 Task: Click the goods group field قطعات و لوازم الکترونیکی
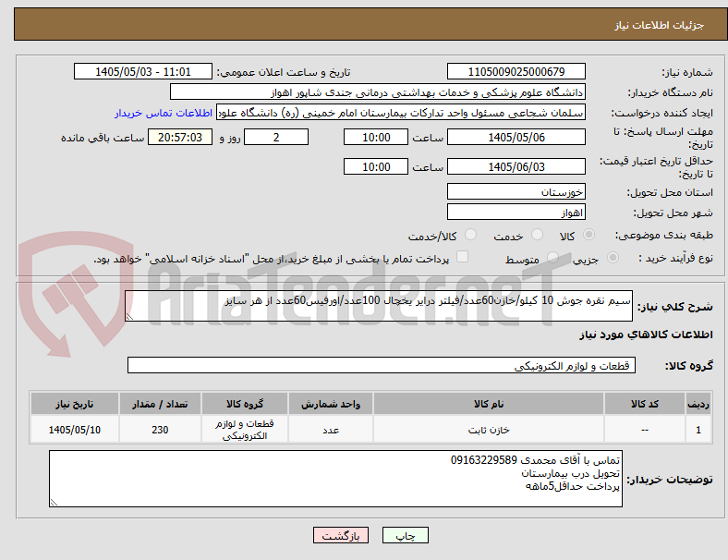(382, 365)
